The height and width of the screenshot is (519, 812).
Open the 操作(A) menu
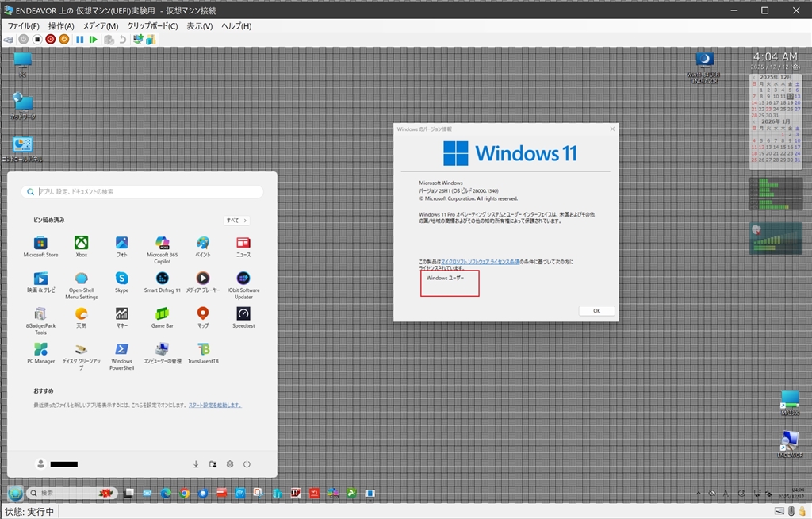tap(61, 26)
